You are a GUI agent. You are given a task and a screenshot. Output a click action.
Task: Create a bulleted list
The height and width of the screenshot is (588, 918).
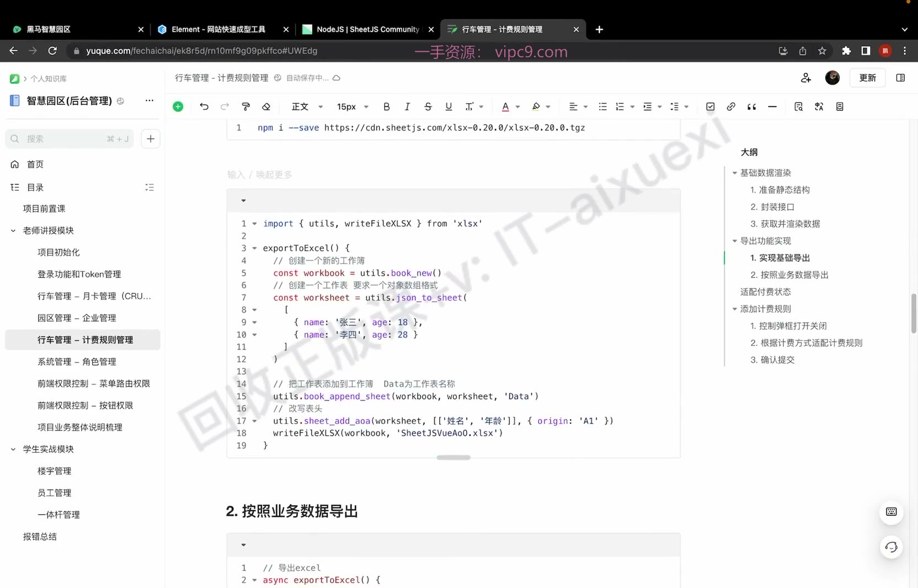click(x=602, y=106)
